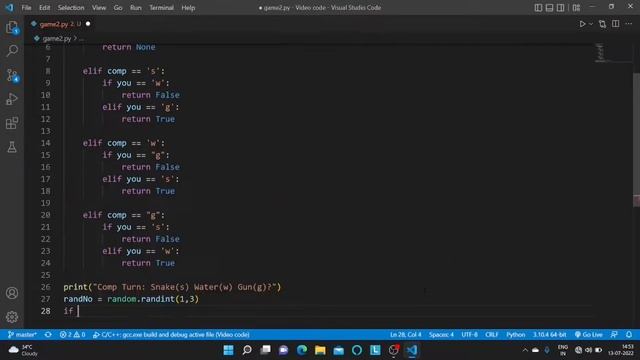The image size is (640, 360).
Task: Change language mode via Python
Action: 516,335
